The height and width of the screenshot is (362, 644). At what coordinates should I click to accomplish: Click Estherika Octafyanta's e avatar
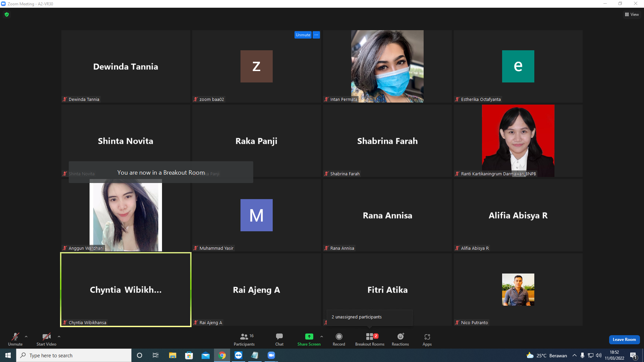[x=518, y=66]
